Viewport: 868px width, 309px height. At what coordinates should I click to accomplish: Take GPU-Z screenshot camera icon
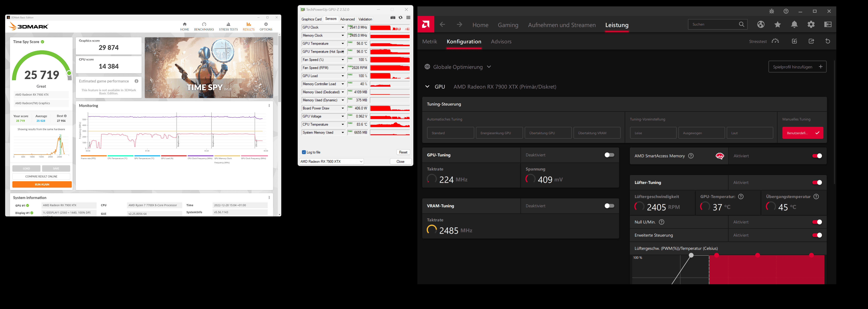[393, 18]
